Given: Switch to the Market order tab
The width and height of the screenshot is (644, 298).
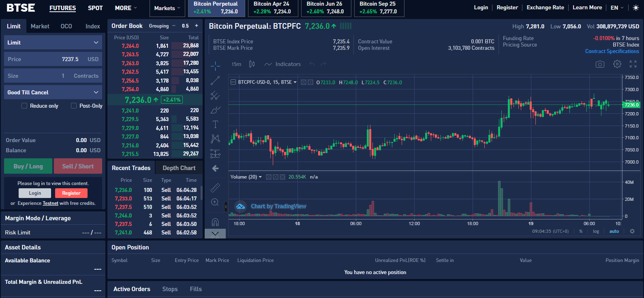Looking at the screenshot, I should (40, 26).
